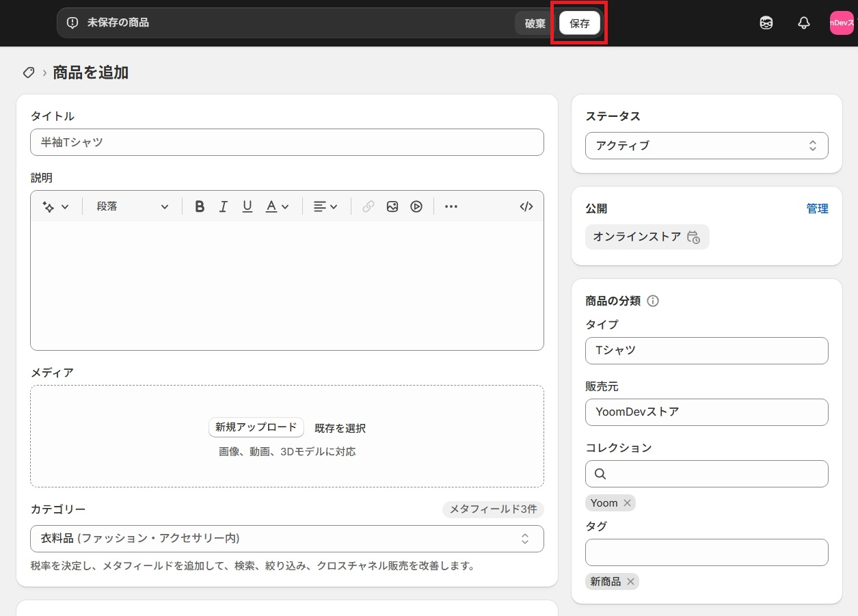Click the products tag breadcrumb icon
The height and width of the screenshot is (616, 858).
(29, 72)
